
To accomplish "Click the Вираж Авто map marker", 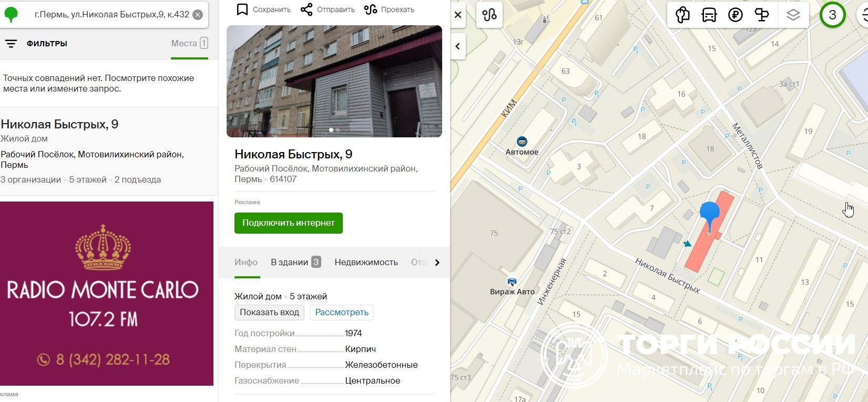I will [x=512, y=282].
